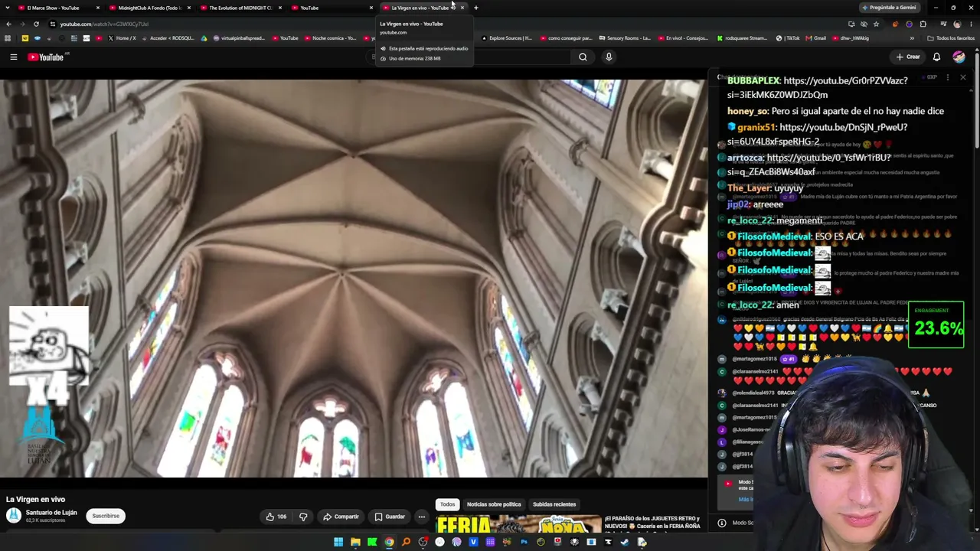980x551 pixels.
Task: Mute the La Virgen en vivo tab audio
Action: [452, 8]
